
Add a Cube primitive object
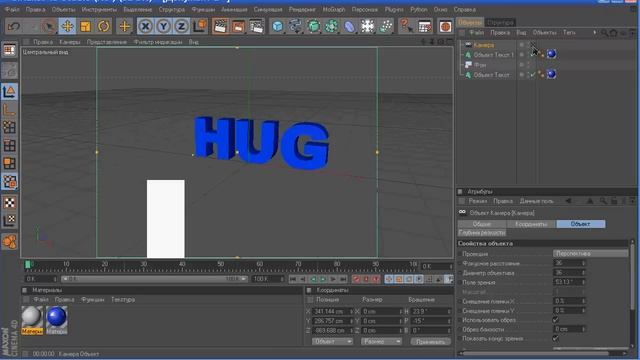pyautogui.click(x=278, y=27)
